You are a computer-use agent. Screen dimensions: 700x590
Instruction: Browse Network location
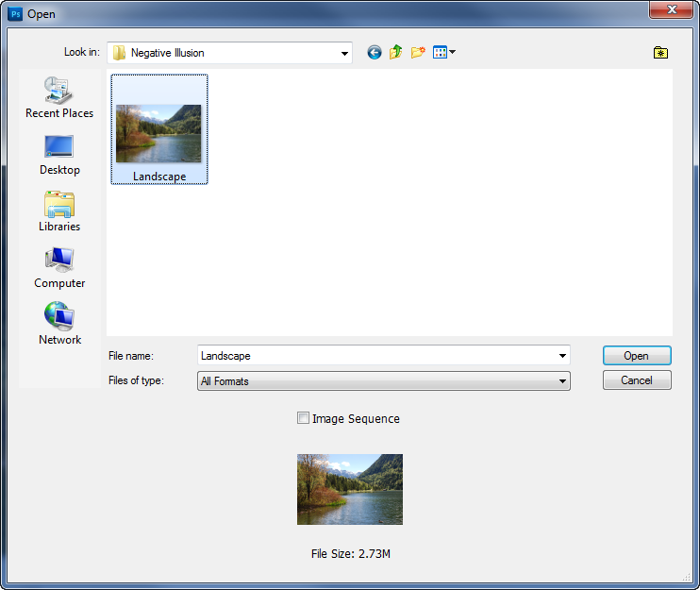coord(59,324)
